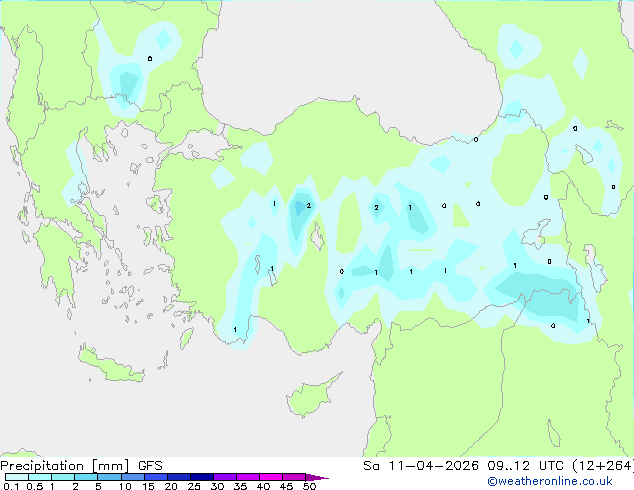634x490 pixels.
Task: Click the forecast date '11-04-2026'
Action: pos(433,466)
